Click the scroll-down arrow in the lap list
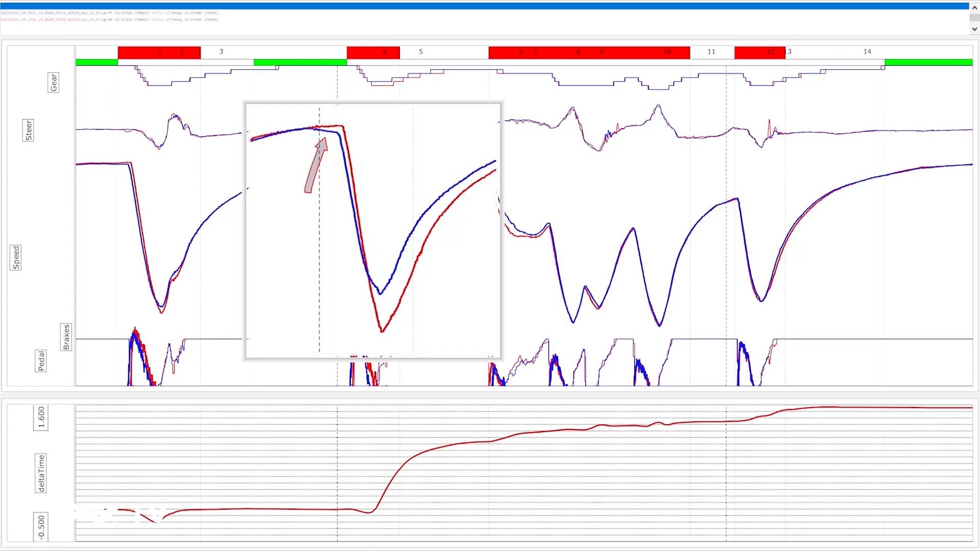The width and height of the screenshot is (980, 551). [x=974, y=29]
